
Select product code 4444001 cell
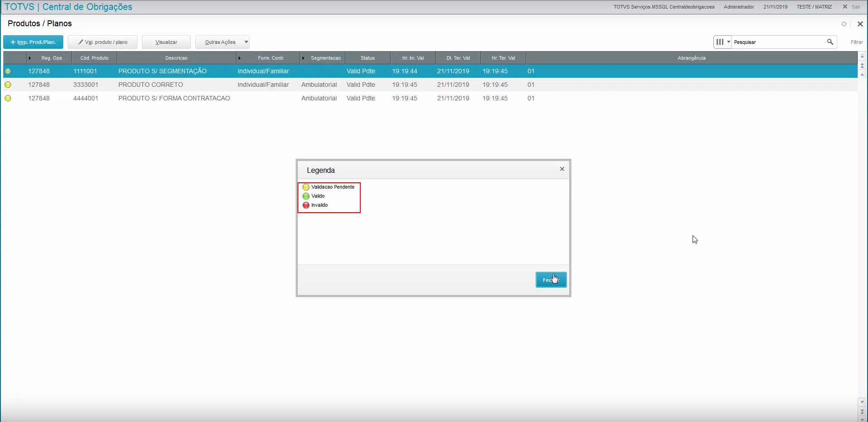(85, 98)
